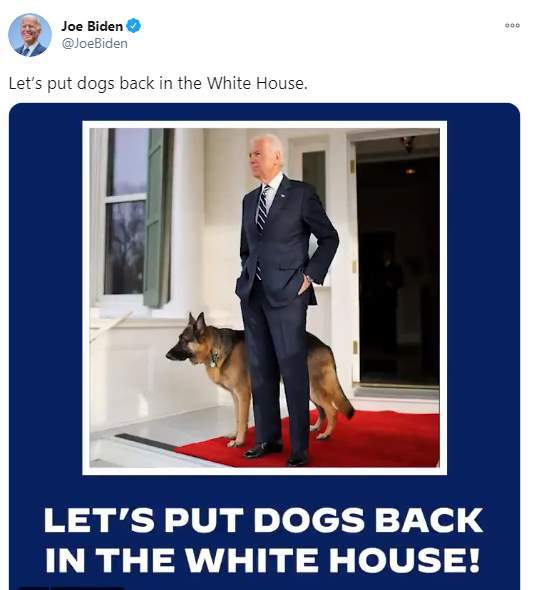Open the attached tweet image
Viewport: 544px width, 590px height.
[264, 346]
